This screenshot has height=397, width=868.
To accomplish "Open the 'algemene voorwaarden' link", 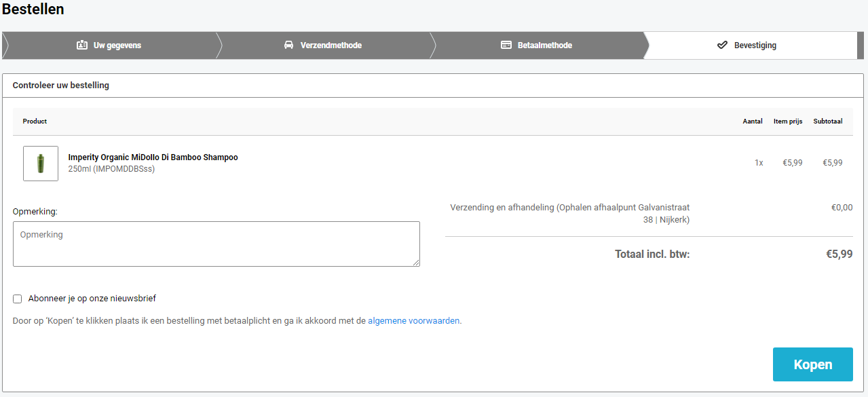I will (x=413, y=321).
